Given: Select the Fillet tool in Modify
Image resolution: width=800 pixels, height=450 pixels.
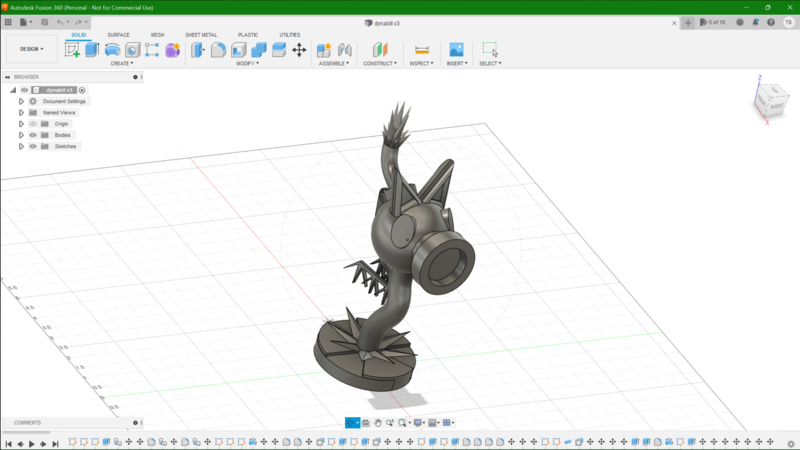Looking at the screenshot, I should (218, 49).
